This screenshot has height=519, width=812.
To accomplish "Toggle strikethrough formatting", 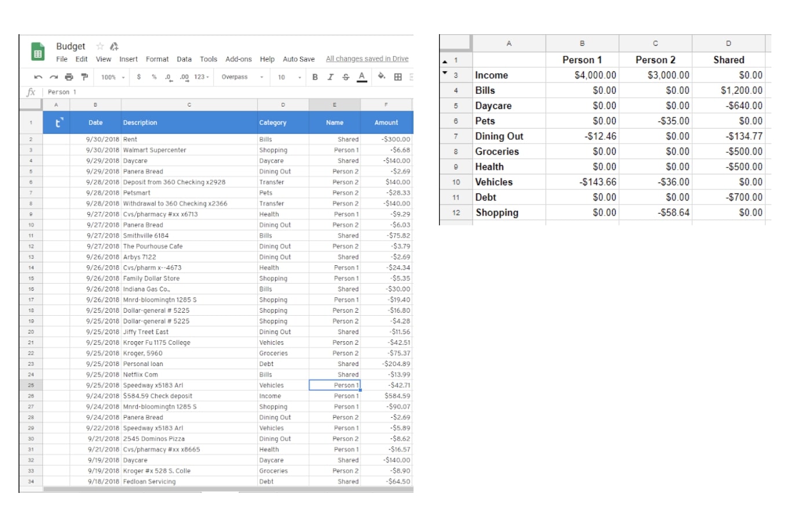I will pyautogui.click(x=346, y=77).
